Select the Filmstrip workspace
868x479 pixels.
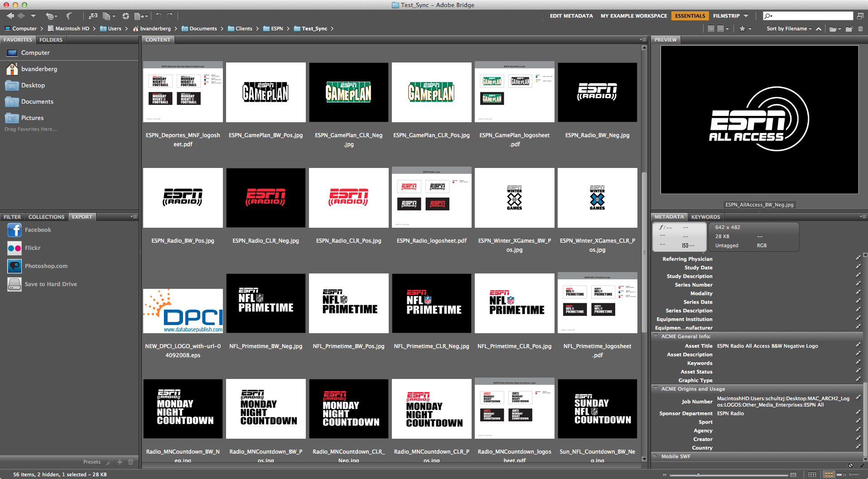pyautogui.click(x=726, y=16)
